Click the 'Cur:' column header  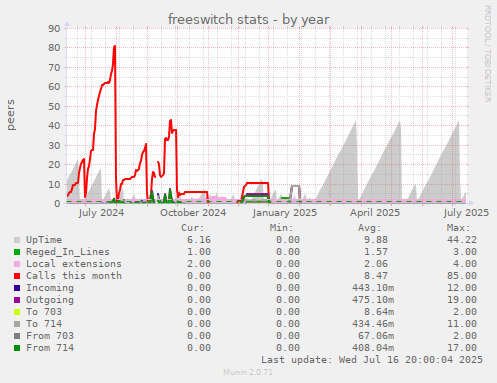[x=192, y=228]
